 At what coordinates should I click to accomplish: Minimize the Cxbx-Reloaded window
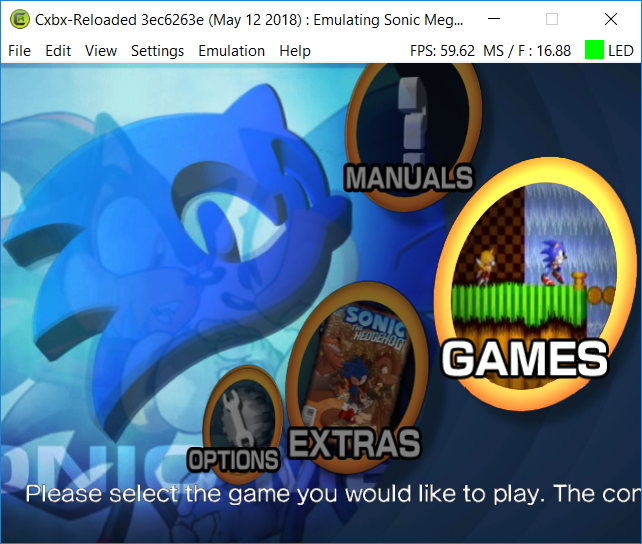click(x=494, y=19)
